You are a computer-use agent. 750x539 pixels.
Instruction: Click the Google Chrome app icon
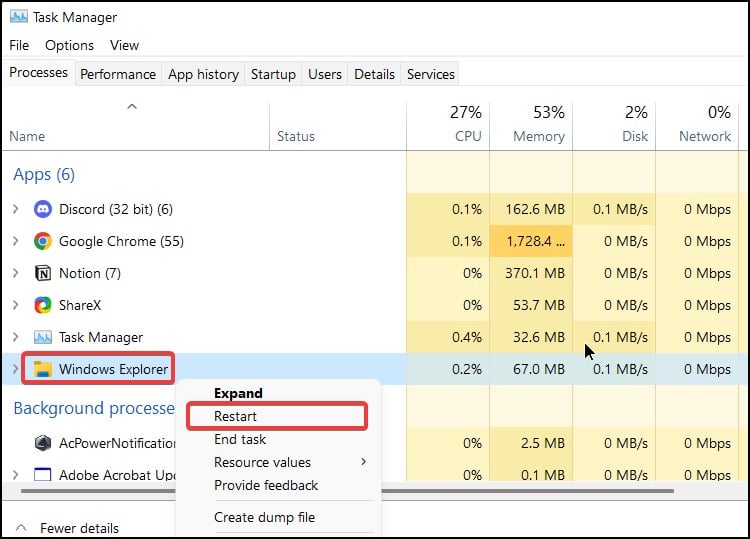click(x=43, y=241)
